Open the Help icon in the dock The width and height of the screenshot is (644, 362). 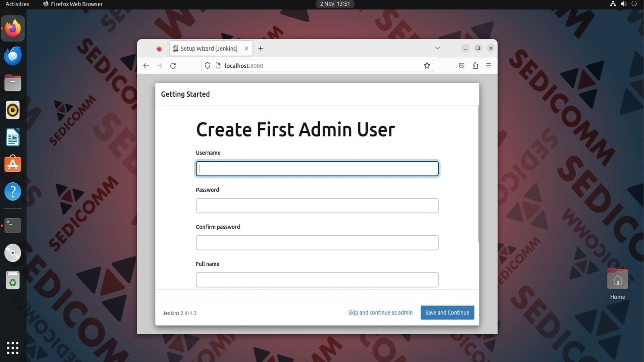tap(13, 192)
